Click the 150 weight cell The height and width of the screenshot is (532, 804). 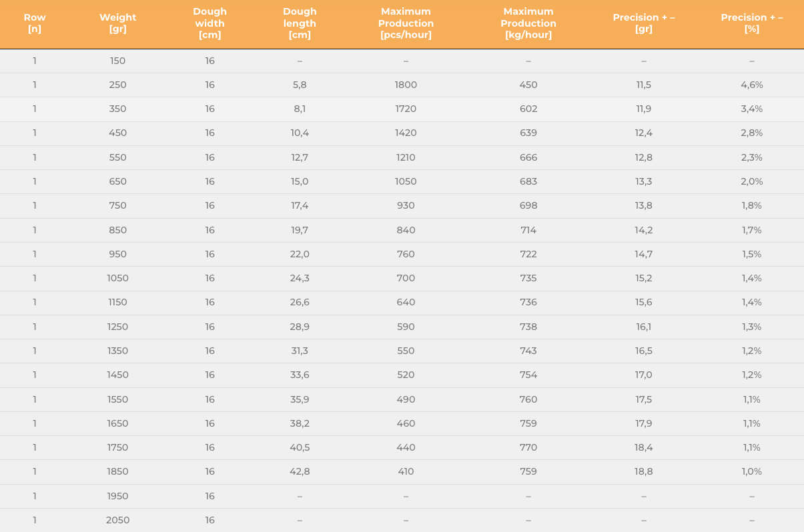coord(117,61)
